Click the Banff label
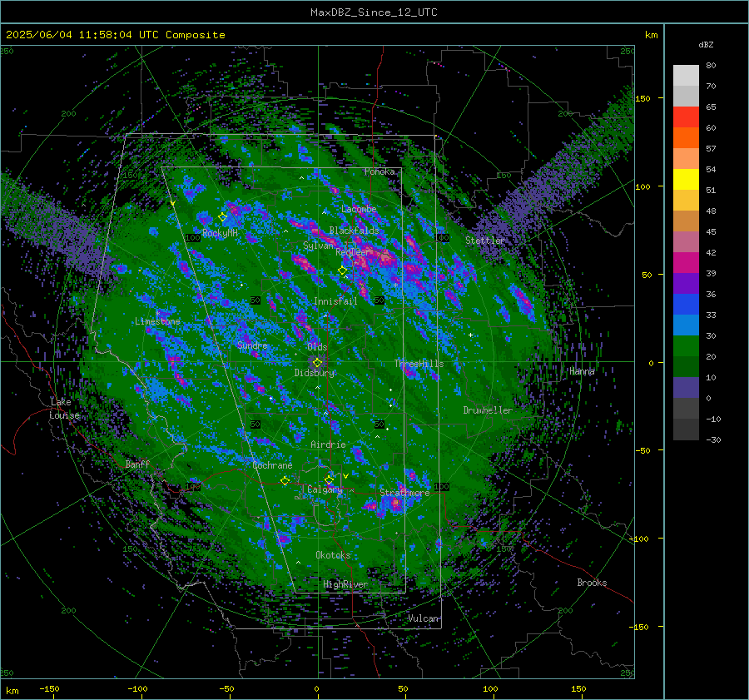This screenshot has width=749, height=700. point(137,464)
